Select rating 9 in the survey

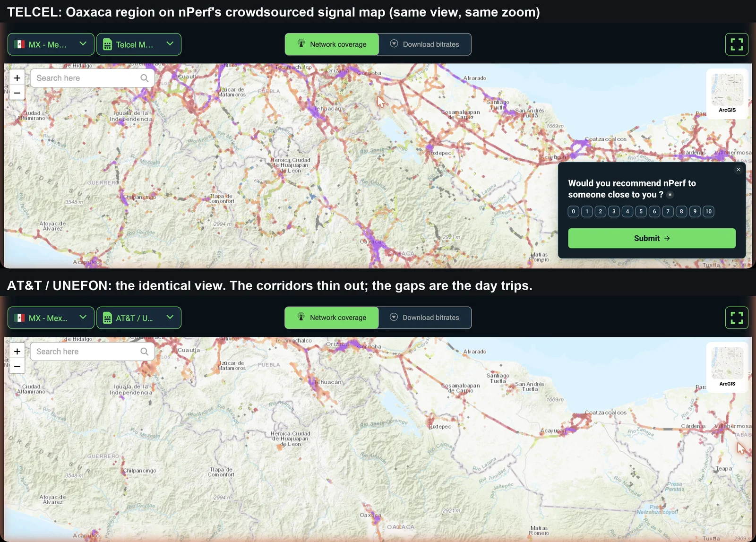(695, 211)
